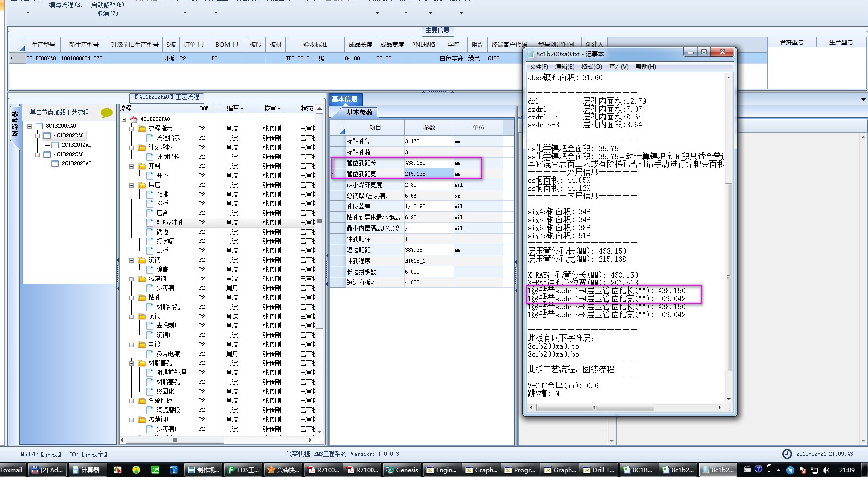Click the red house icon beside 4C1B202RA0 root
Screen dimensions: 868x477
(x=134, y=119)
